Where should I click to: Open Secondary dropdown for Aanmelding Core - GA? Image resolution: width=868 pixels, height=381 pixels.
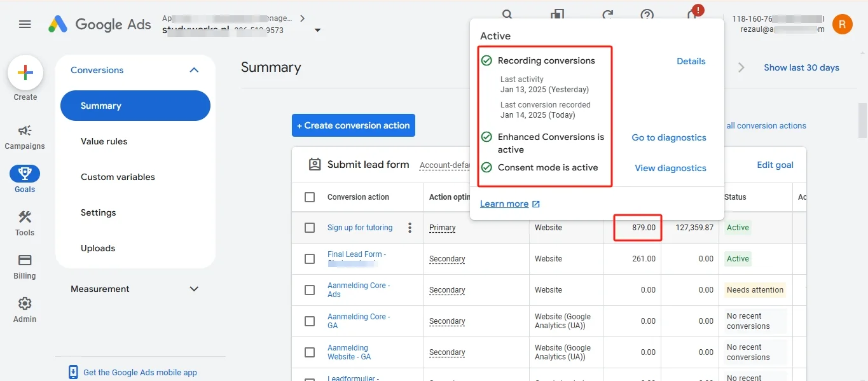[447, 321]
